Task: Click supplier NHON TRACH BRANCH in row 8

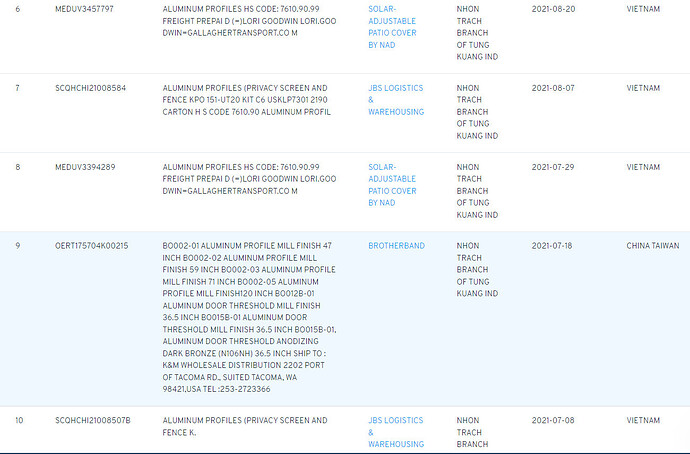Action: click(477, 191)
